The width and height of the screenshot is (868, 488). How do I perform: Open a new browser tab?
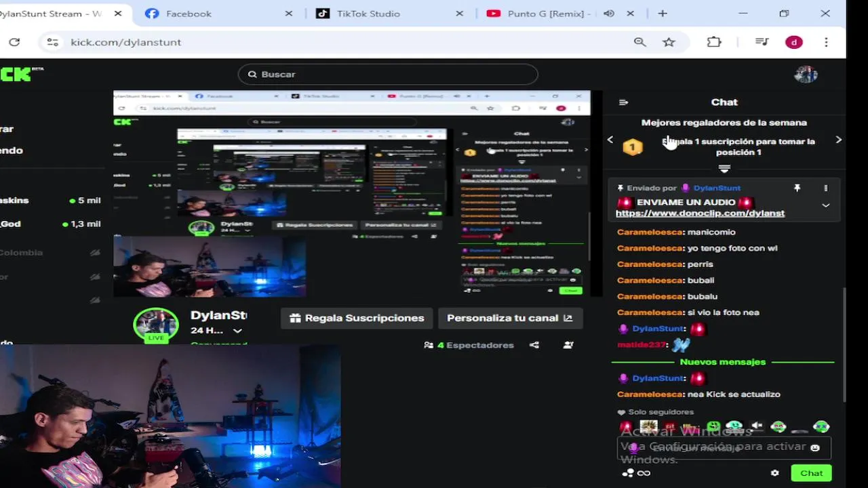[x=663, y=14]
